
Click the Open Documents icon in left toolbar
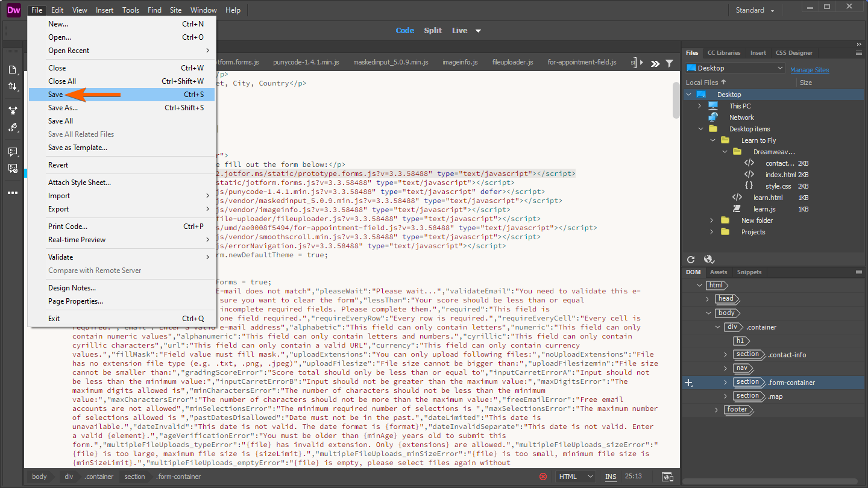coord(13,70)
